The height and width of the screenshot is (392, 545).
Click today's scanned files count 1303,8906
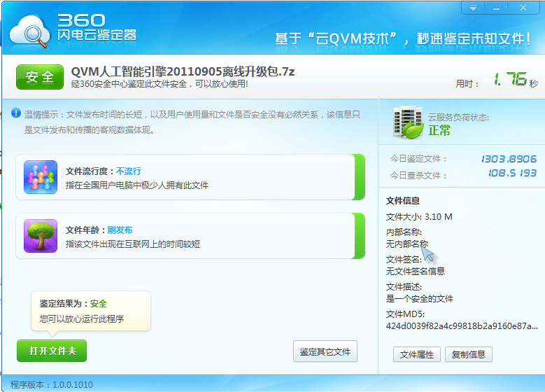tap(509, 159)
